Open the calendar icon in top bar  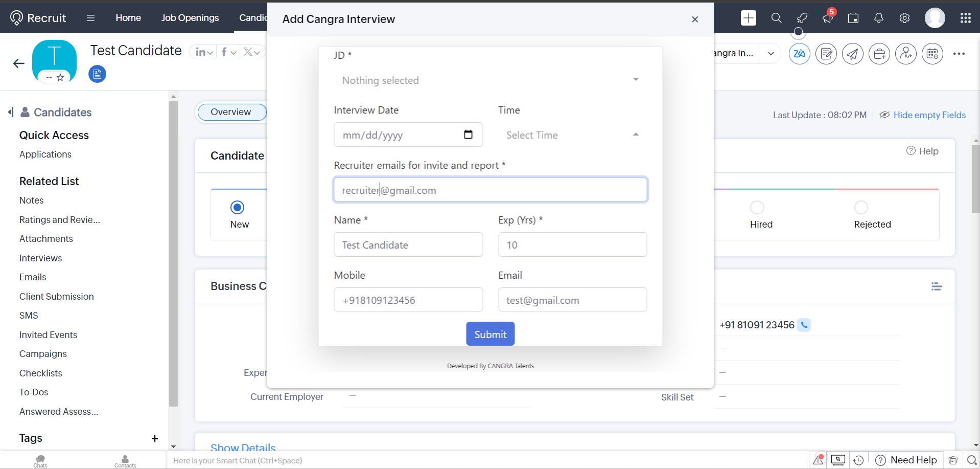tap(853, 18)
